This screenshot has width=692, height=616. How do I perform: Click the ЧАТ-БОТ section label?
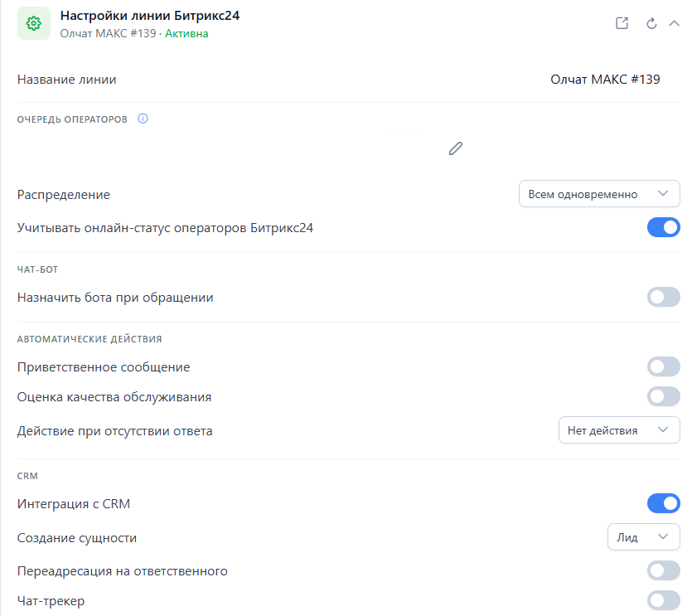coord(37,269)
